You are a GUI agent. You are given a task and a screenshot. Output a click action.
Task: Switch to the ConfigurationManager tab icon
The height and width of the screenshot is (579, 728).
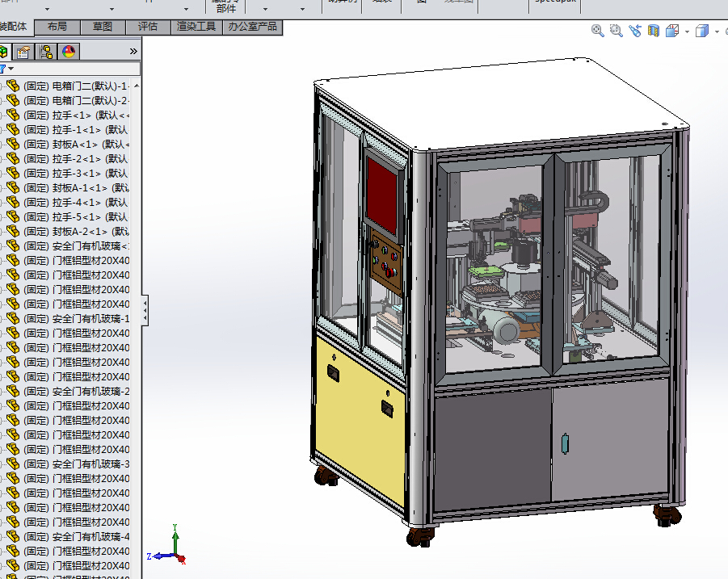tap(46, 52)
